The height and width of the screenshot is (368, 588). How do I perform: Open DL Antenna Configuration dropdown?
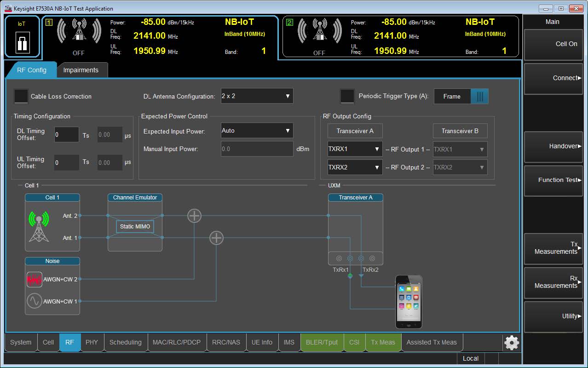(257, 96)
